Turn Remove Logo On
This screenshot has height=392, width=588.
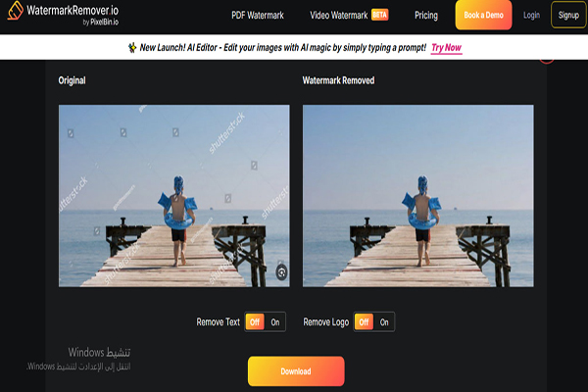click(x=384, y=321)
